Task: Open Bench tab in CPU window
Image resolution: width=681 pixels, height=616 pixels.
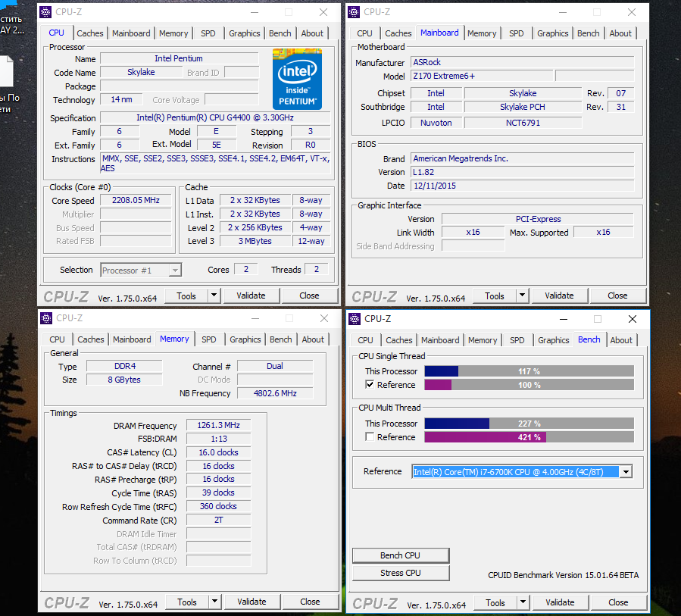Action: tap(280, 33)
